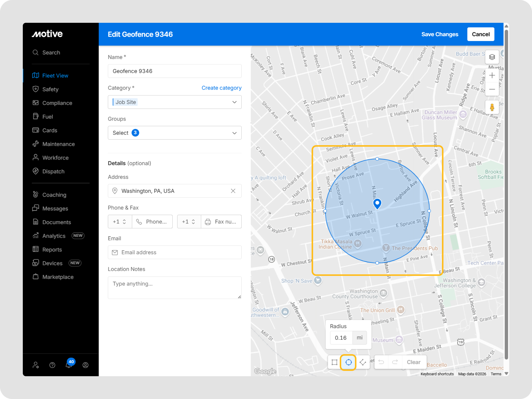This screenshot has width=532, height=399.
Task: Open notifications bell with 40 badge
Action: pyautogui.click(x=69, y=365)
